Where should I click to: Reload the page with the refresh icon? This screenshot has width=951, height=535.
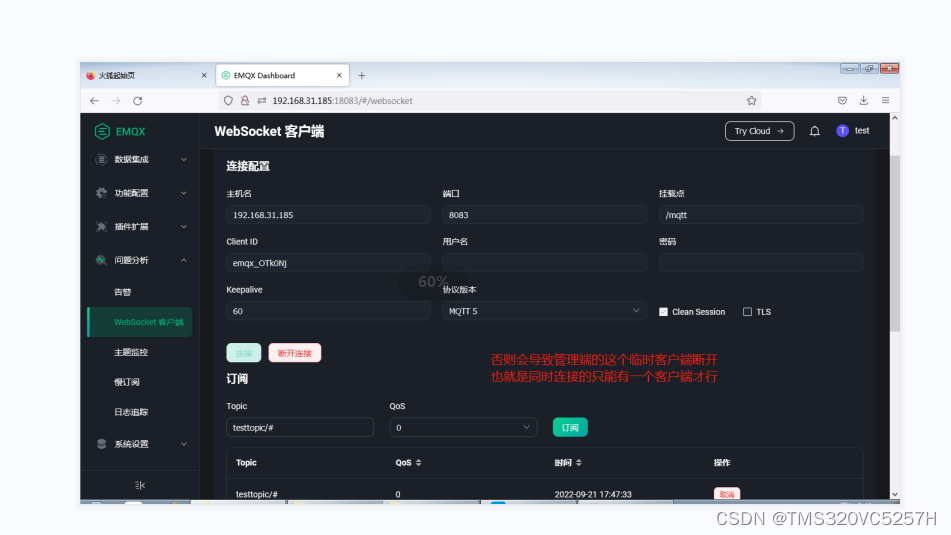point(138,101)
